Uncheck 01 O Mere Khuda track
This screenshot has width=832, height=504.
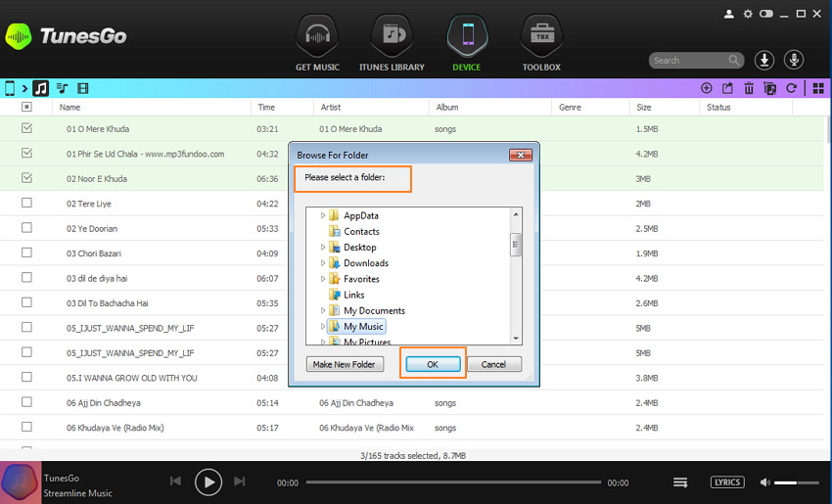coord(26,128)
